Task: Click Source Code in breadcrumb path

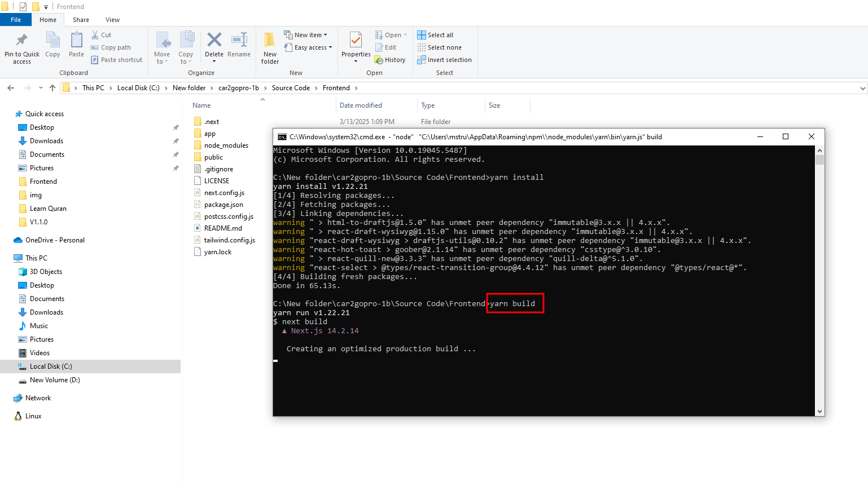Action: (x=291, y=88)
